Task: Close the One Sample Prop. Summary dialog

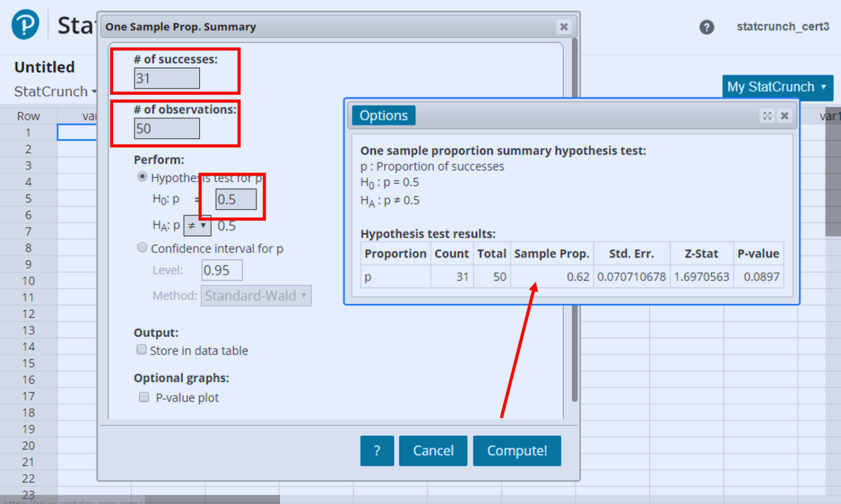Action: [563, 26]
